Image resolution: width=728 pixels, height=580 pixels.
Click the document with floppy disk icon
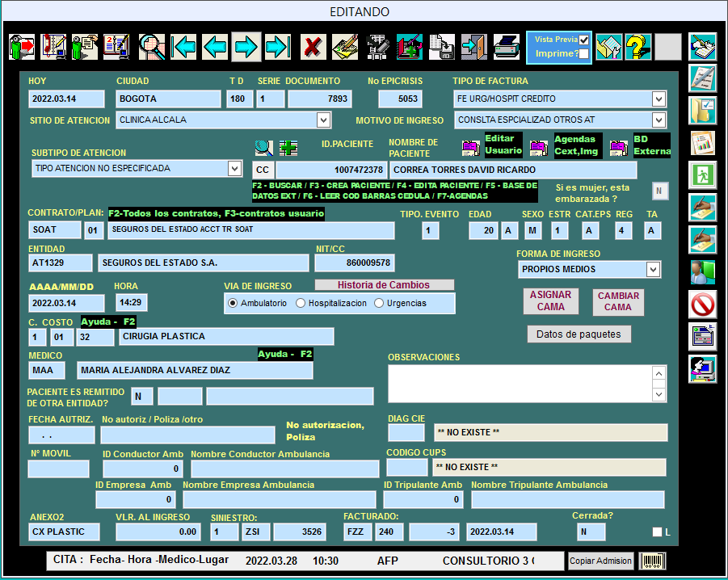click(441, 47)
